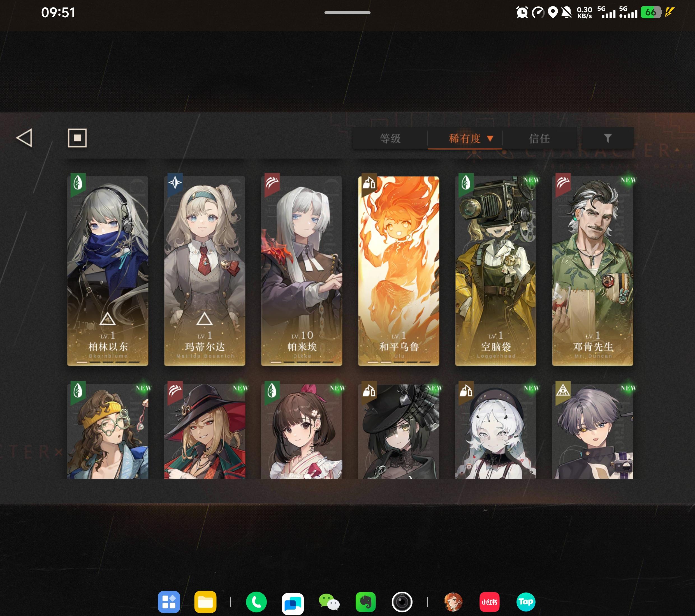Open the green phone dialer app

[x=256, y=602]
